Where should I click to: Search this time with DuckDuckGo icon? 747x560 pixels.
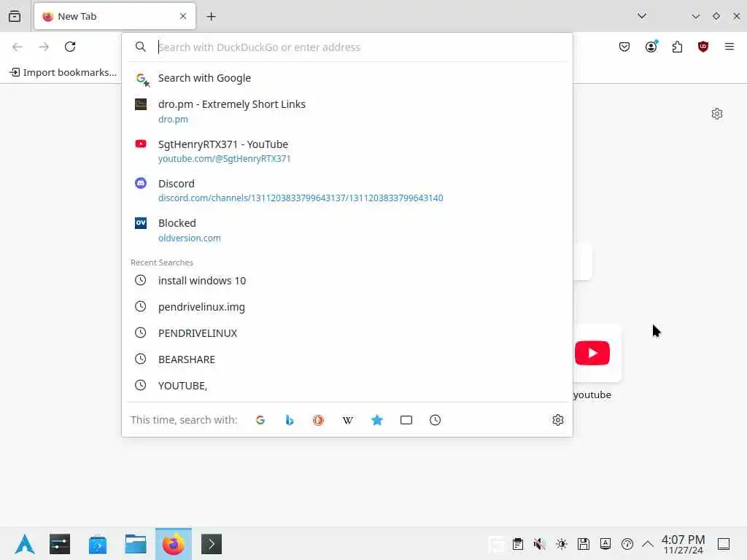318,420
